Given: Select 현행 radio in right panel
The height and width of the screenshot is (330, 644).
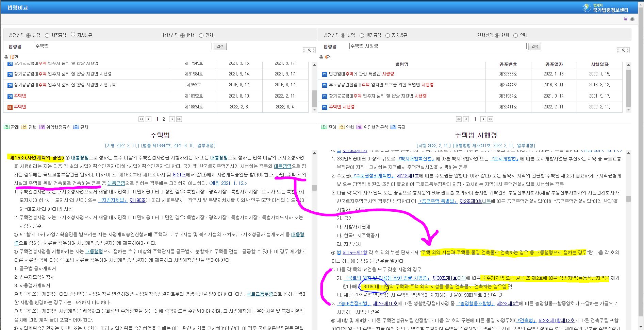Looking at the screenshot, I should pyautogui.click(x=497, y=35).
